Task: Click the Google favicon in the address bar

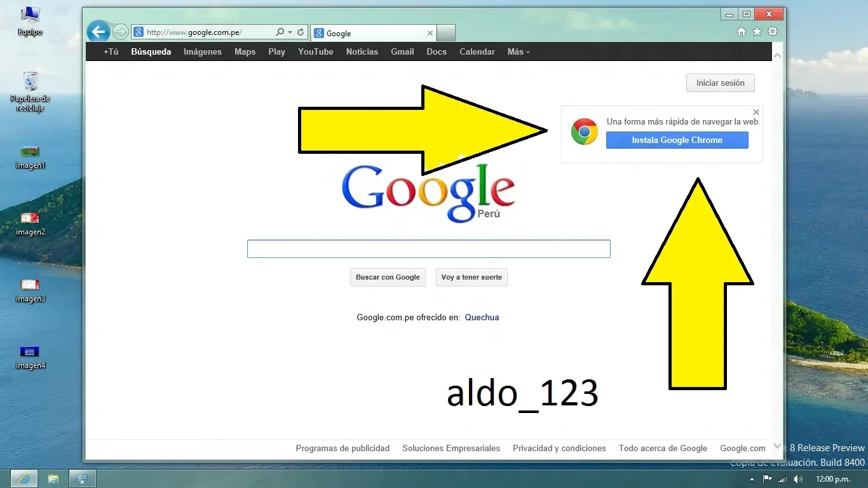Action: [139, 32]
